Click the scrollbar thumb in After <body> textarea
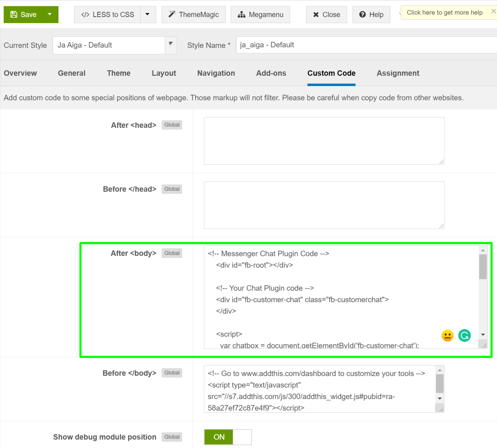The image size is (497, 448). coord(483,267)
